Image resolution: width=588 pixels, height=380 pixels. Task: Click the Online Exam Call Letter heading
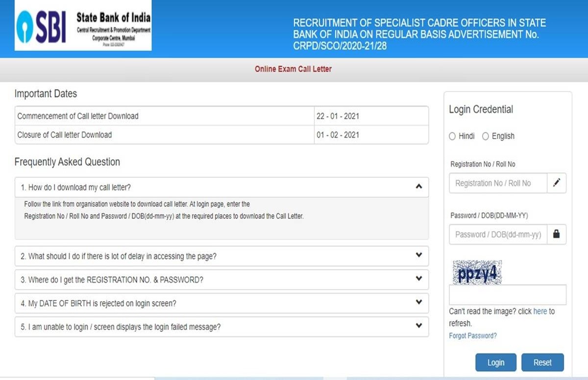coord(293,69)
